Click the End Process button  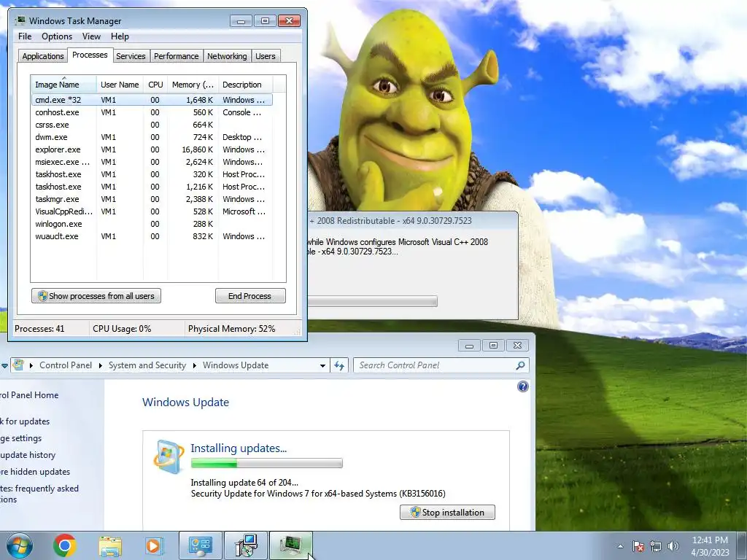[250, 296]
